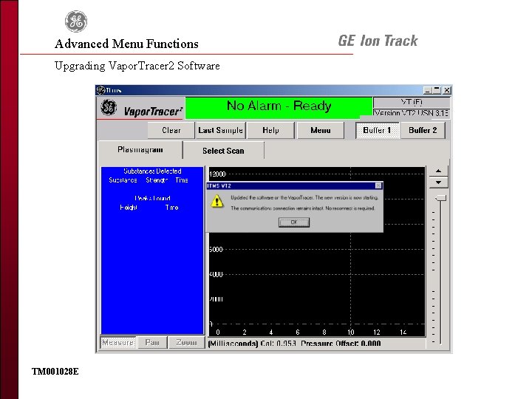Click the warning icon in the dialog

point(216,201)
